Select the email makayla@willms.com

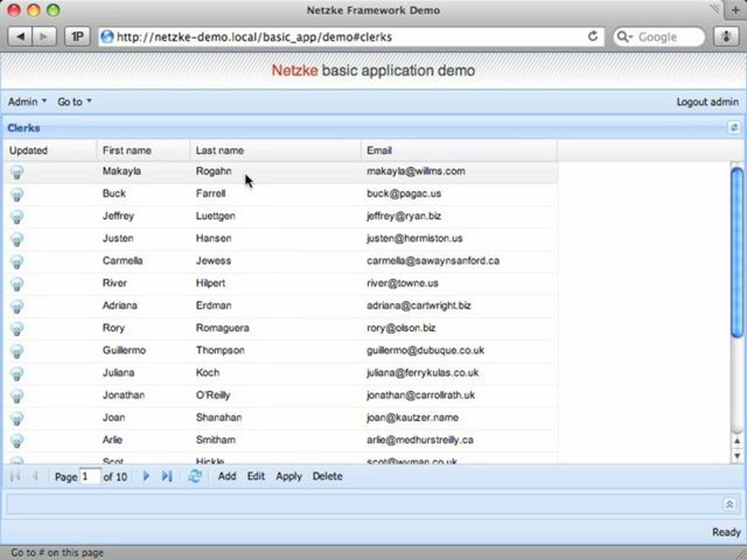(x=416, y=171)
